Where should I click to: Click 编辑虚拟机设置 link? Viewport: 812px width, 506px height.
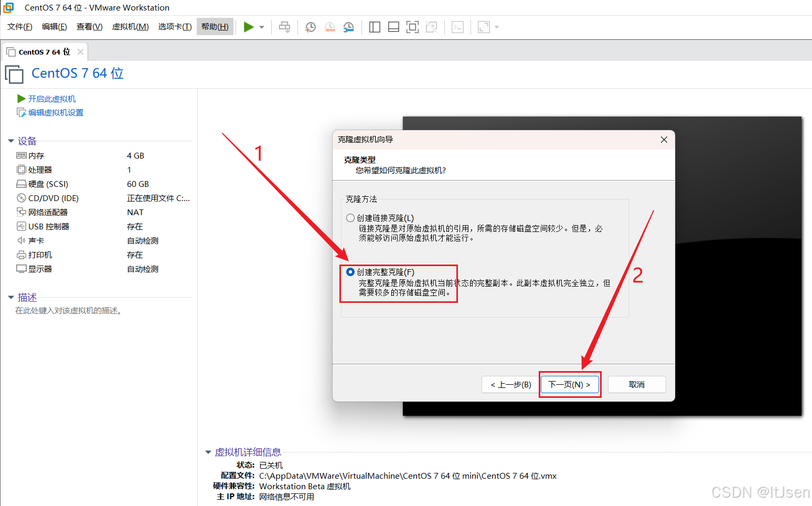pyautogui.click(x=56, y=112)
